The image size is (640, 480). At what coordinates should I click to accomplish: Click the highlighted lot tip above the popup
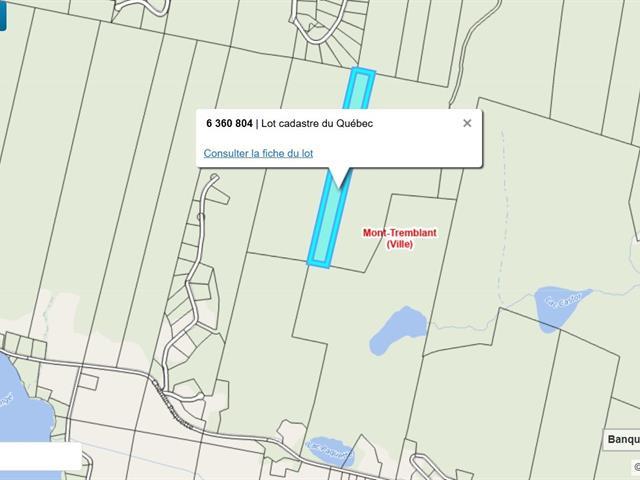click(359, 88)
